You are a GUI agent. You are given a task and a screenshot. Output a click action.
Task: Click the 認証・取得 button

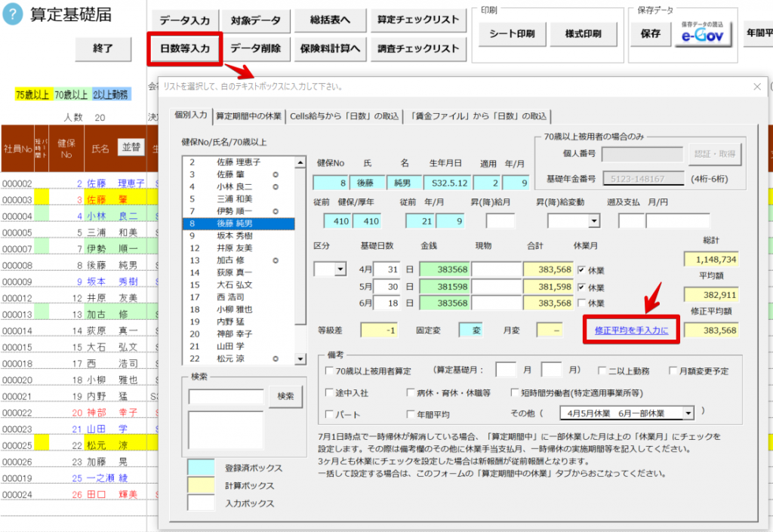pyautogui.click(x=715, y=154)
